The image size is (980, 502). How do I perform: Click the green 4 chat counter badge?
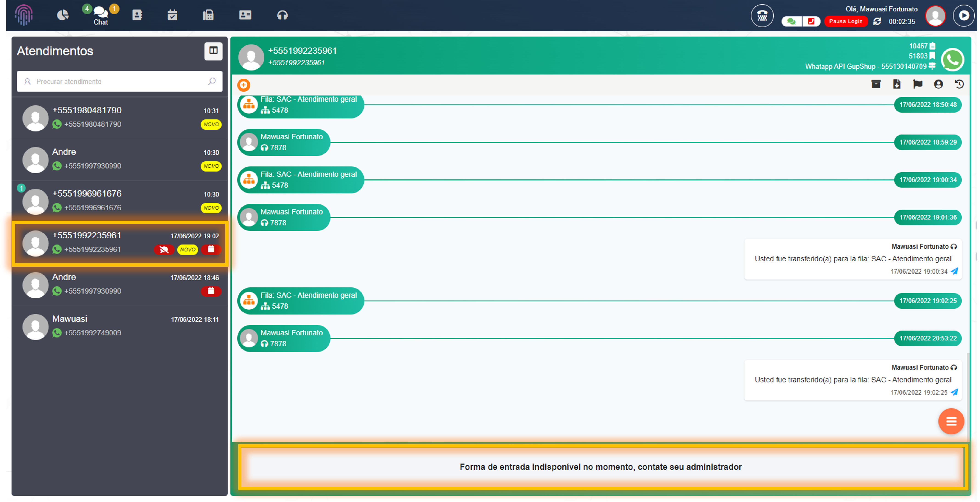coord(87,8)
